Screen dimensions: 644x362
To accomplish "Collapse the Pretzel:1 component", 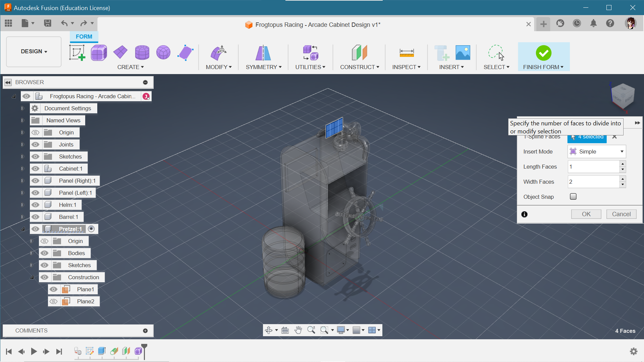I will (x=23, y=229).
